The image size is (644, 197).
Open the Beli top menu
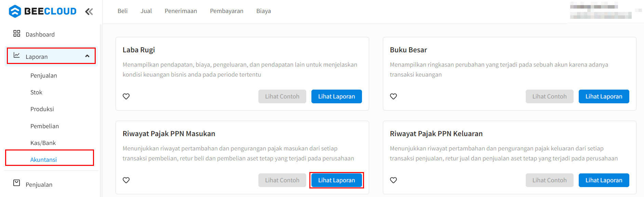(x=122, y=11)
